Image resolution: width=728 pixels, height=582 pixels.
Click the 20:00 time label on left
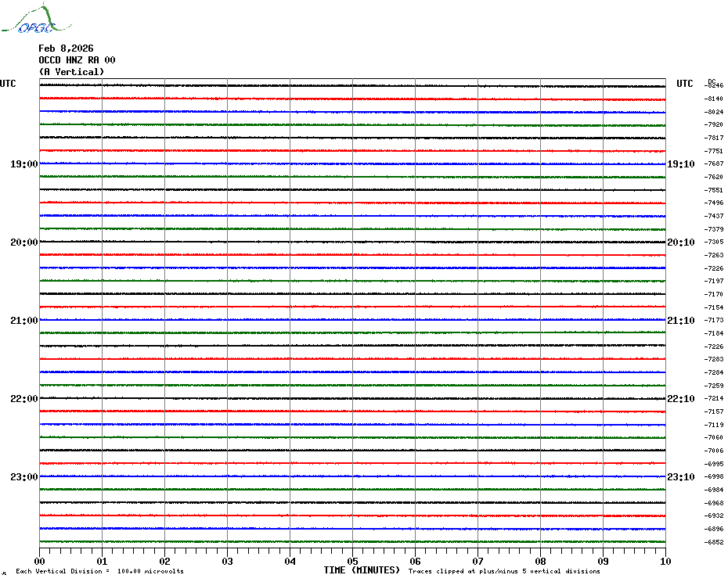[23, 242]
